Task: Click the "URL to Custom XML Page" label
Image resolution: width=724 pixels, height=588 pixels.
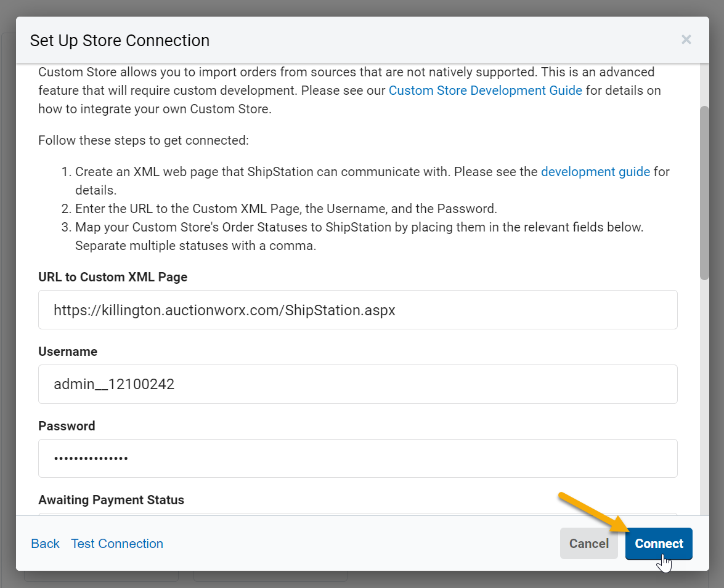Action: 113,277
